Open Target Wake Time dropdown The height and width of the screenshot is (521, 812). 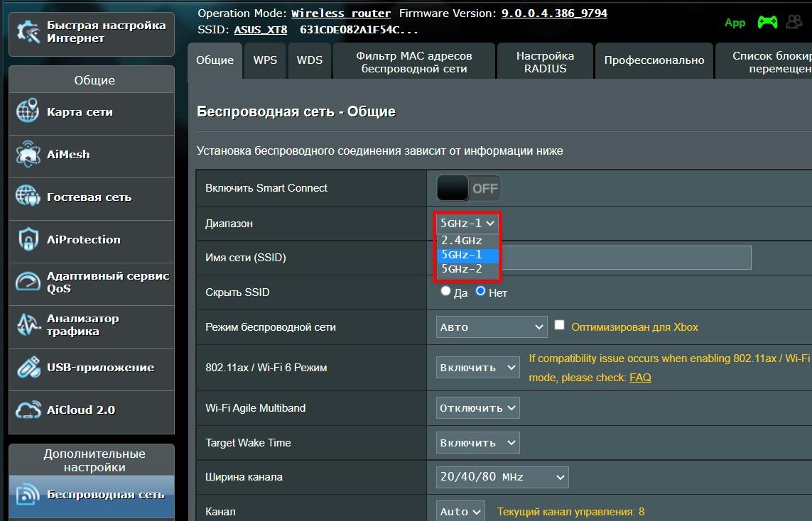click(477, 443)
